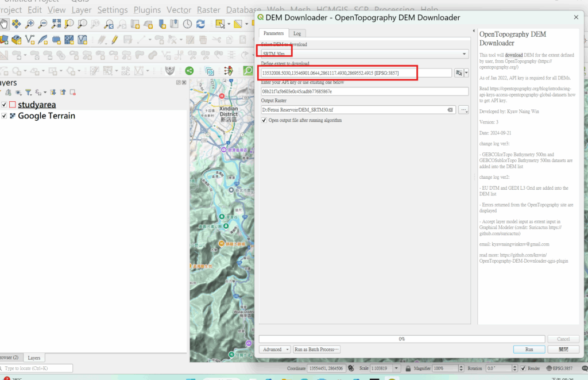Viewport: 588px width, 380px height.
Task: Click the Refresh map icon
Action: 200,24
